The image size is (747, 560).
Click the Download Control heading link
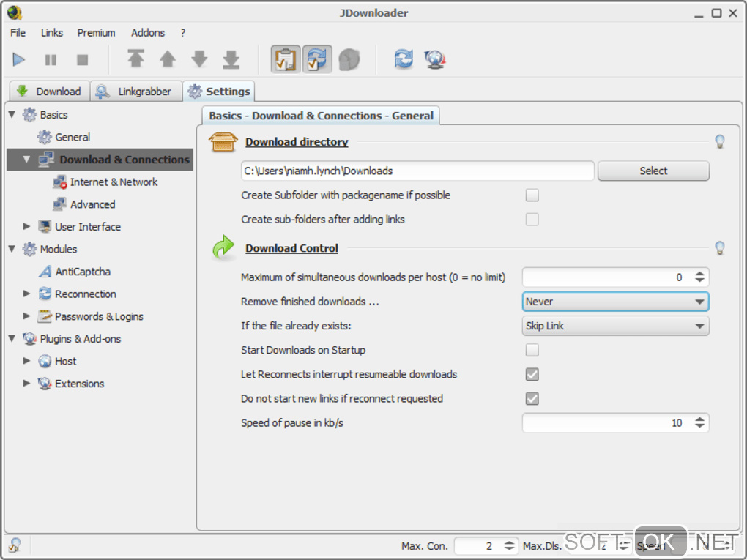291,248
